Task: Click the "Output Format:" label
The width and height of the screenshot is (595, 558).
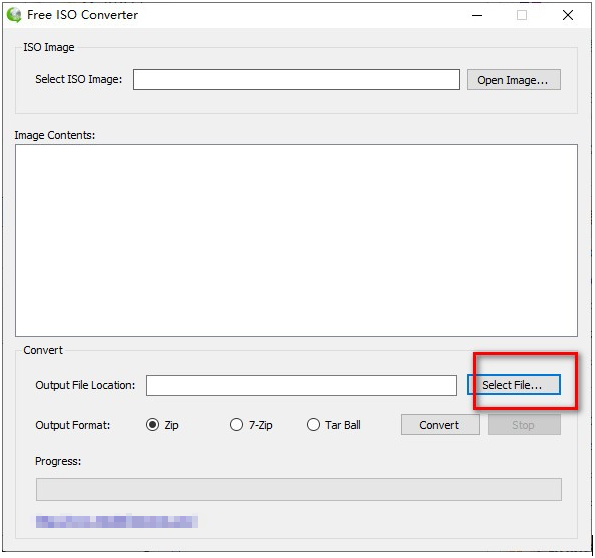Action: coord(72,425)
